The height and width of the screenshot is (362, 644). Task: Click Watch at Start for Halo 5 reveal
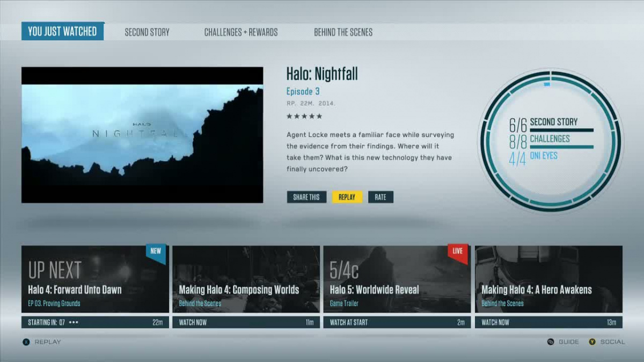click(397, 322)
